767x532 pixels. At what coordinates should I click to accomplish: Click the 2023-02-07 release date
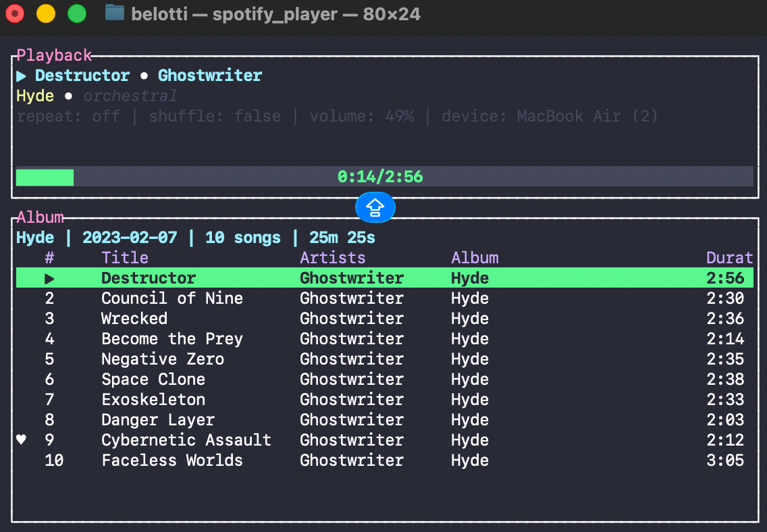pyautogui.click(x=130, y=238)
